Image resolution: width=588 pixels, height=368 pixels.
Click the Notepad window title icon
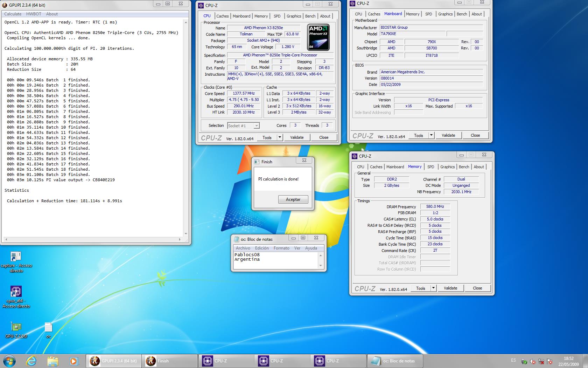237,239
